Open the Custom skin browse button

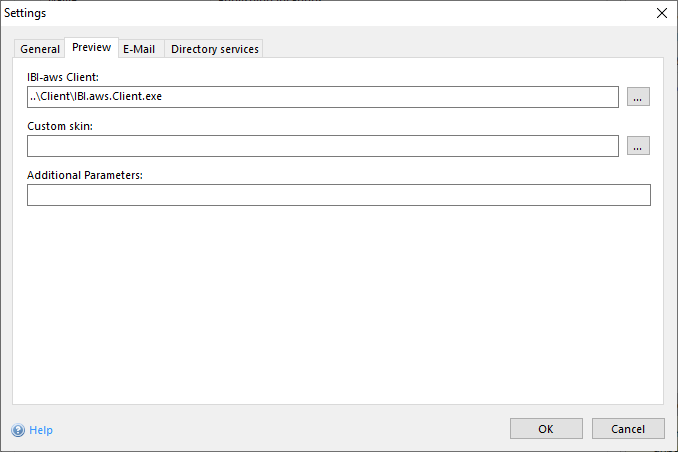(639, 146)
